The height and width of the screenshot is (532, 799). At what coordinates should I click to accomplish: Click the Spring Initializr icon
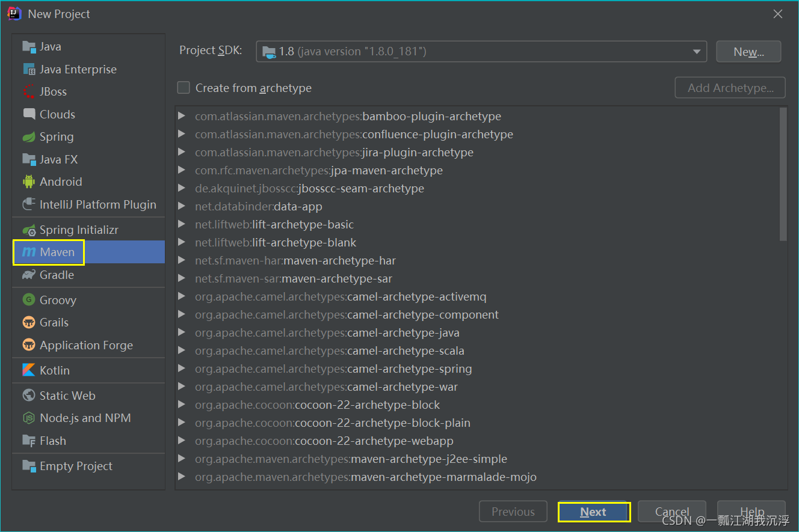29,230
